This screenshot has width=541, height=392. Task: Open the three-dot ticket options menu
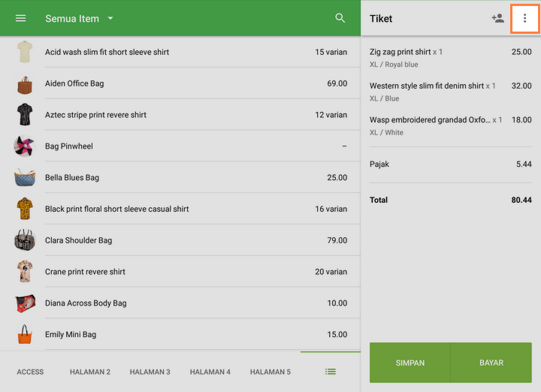pos(524,18)
